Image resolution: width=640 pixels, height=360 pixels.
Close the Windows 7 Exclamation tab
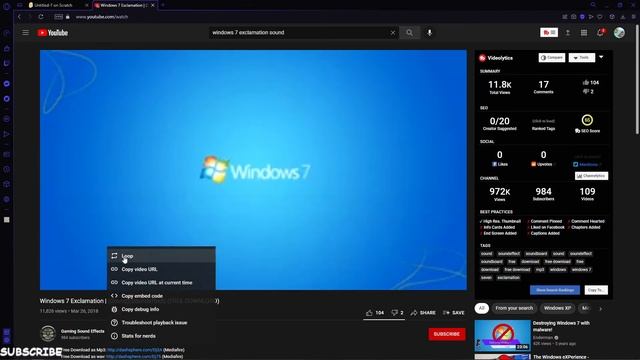point(153,5)
